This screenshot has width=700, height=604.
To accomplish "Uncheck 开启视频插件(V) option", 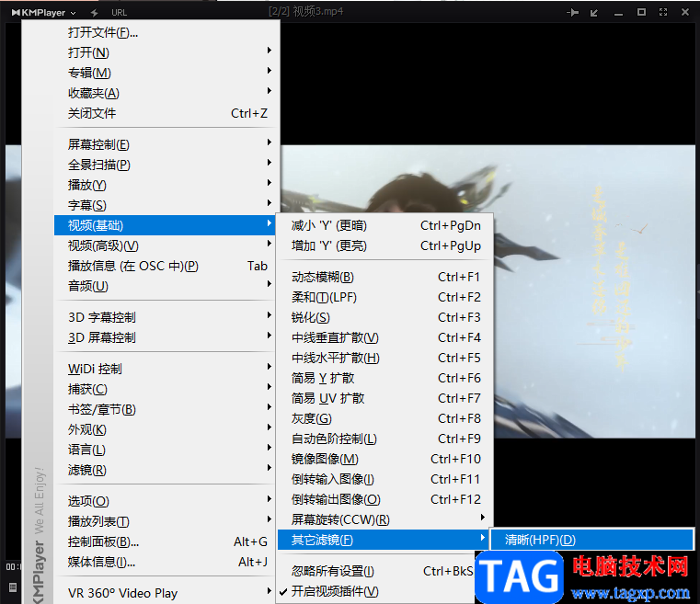I will click(376, 591).
